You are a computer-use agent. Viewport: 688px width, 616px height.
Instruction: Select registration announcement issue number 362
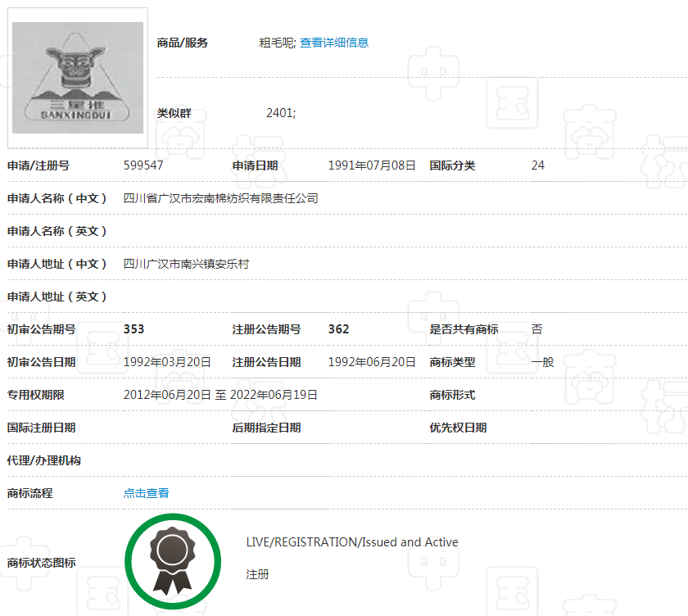tap(338, 329)
